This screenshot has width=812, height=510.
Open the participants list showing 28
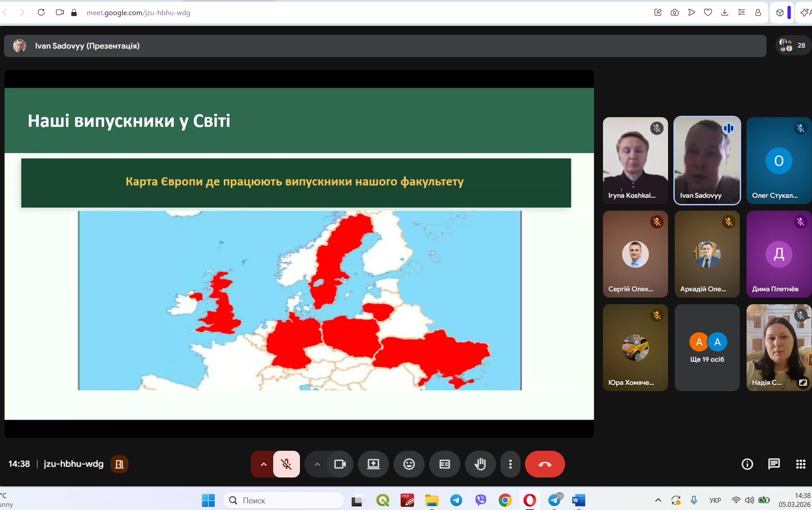793,45
